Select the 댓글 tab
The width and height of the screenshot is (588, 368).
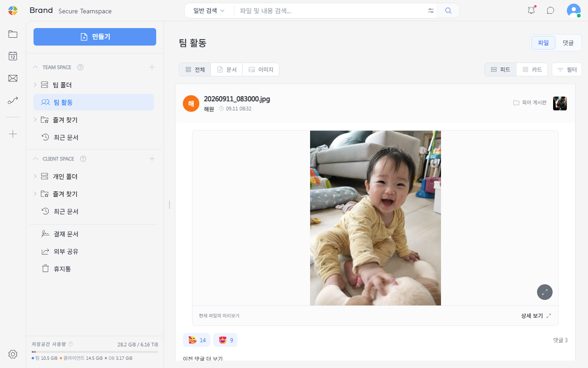568,43
